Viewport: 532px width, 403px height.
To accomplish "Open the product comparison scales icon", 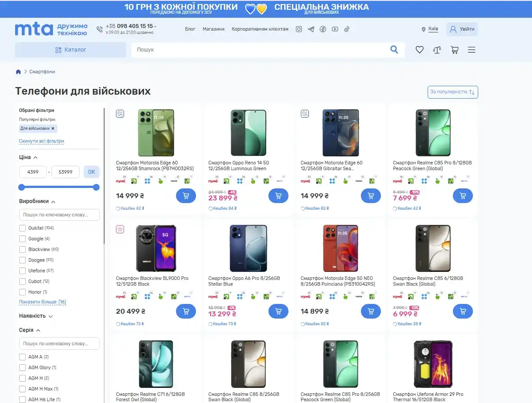I will [x=437, y=49].
